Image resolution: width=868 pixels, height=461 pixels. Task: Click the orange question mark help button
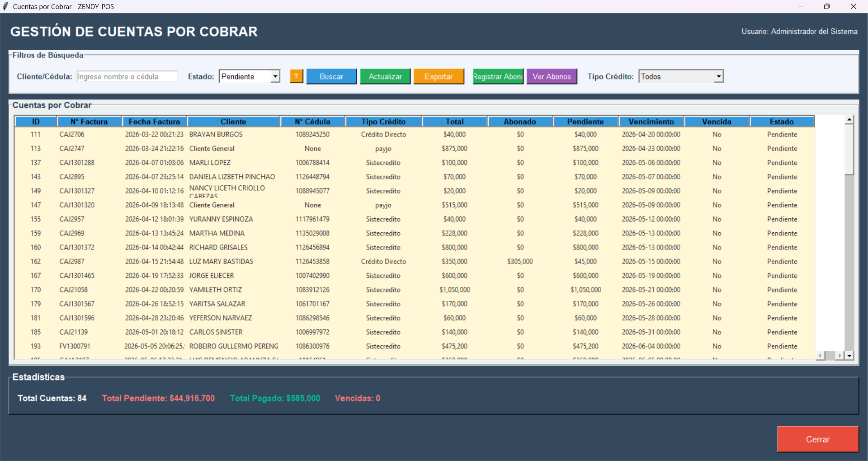pyautogui.click(x=296, y=76)
